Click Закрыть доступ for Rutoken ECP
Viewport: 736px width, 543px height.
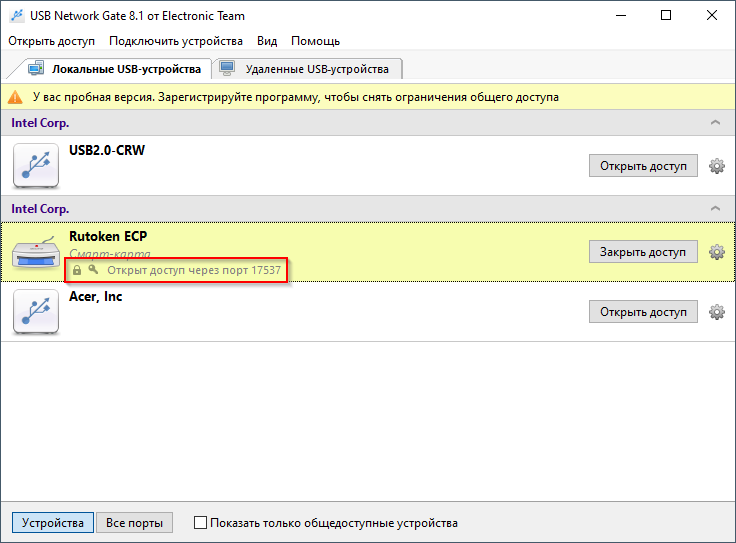[643, 252]
